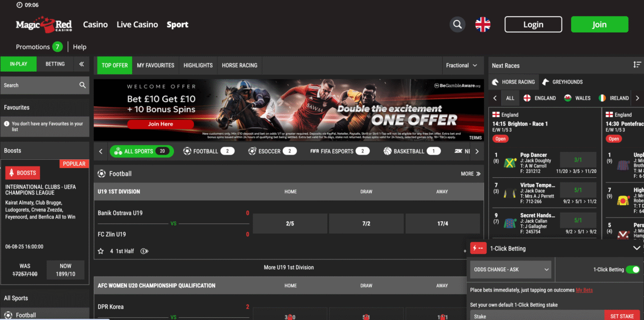This screenshot has width=644, height=320.
Task: Click the cash-out icon beside 1st Half
Action: (x=144, y=251)
